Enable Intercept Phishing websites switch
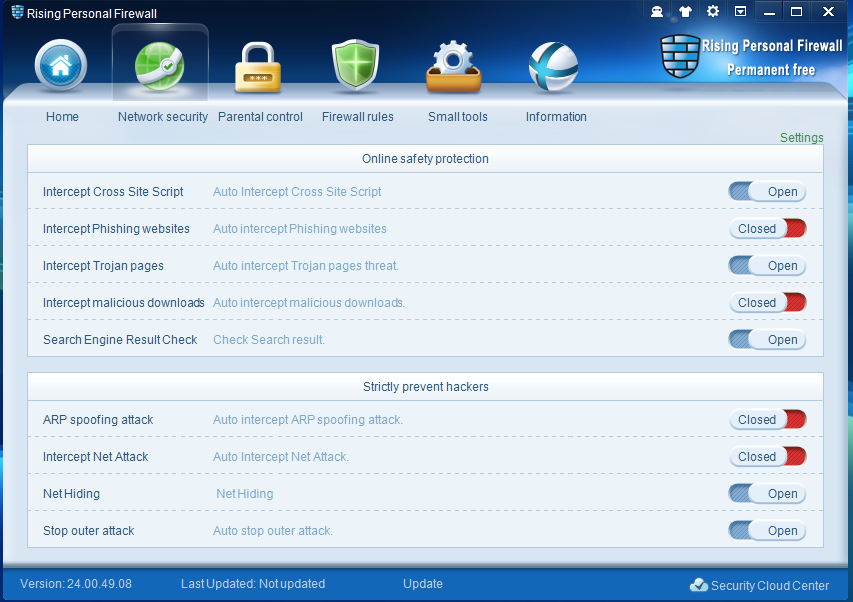853x602 pixels. click(x=767, y=228)
